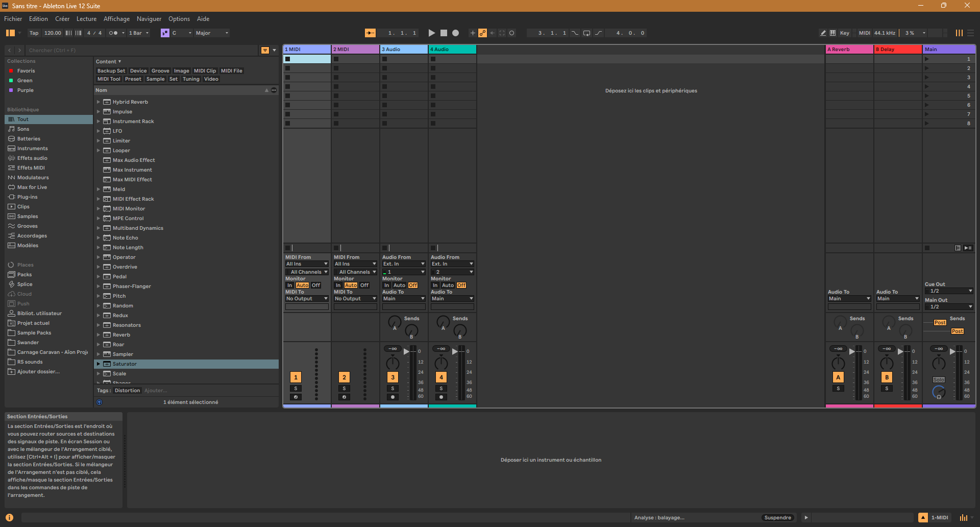Select the Batteries category in the browser
This screenshot has width=980, height=527.
coord(48,139)
